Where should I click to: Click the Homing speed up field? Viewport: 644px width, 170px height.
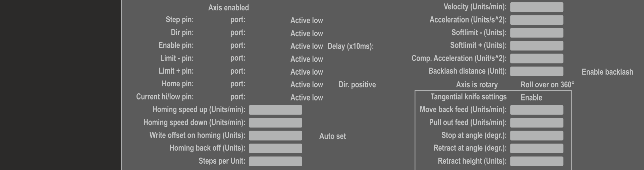point(275,110)
